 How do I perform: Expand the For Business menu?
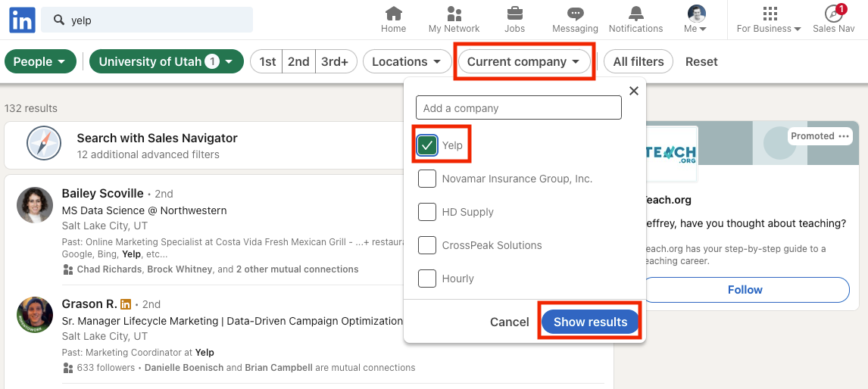coord(769,20)
